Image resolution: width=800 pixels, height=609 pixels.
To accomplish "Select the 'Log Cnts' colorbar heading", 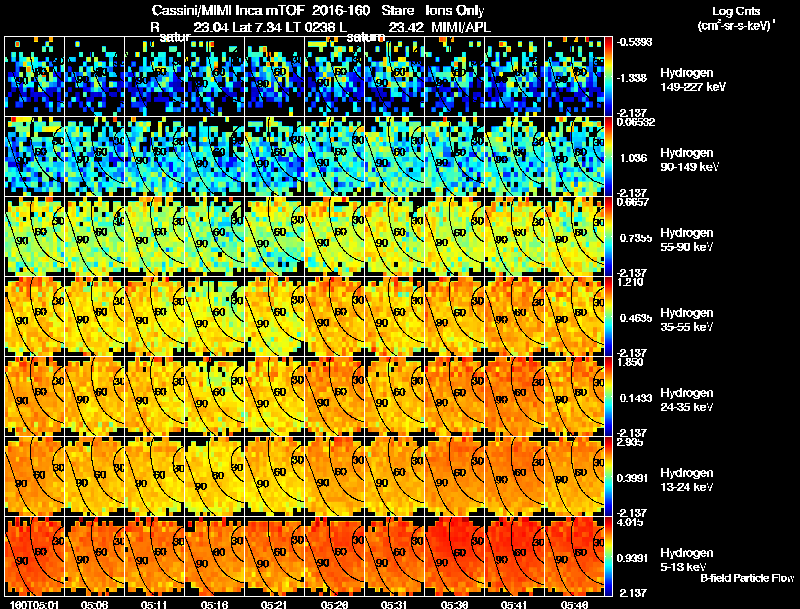I will [x=735, y=11].
